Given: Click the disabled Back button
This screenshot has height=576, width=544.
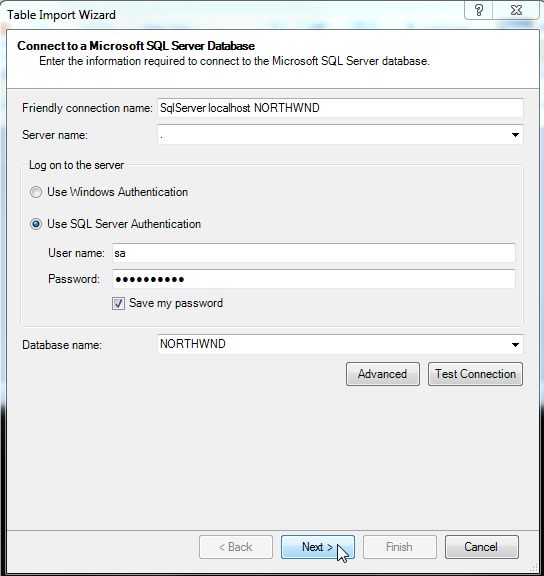Looking at the screenshot, I should click(236, 547).
